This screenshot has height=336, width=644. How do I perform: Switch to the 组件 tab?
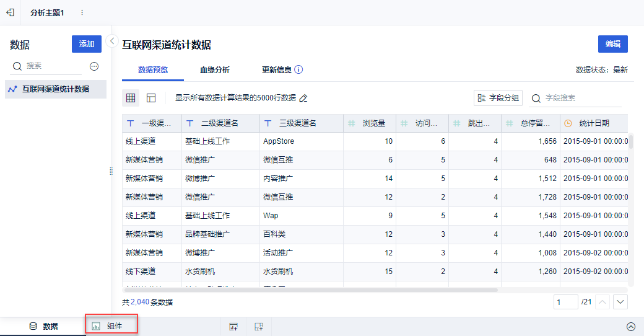(111, 326)
